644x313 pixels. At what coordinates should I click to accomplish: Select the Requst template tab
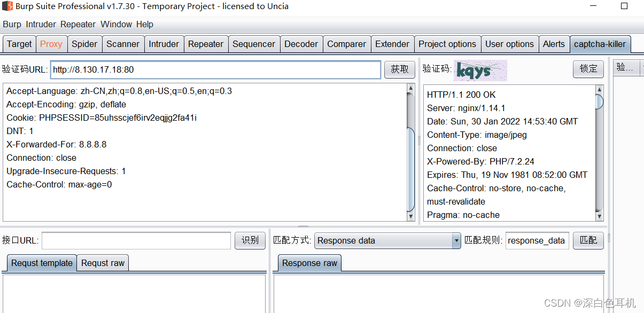pyautogui.click(x=42, y=263)
